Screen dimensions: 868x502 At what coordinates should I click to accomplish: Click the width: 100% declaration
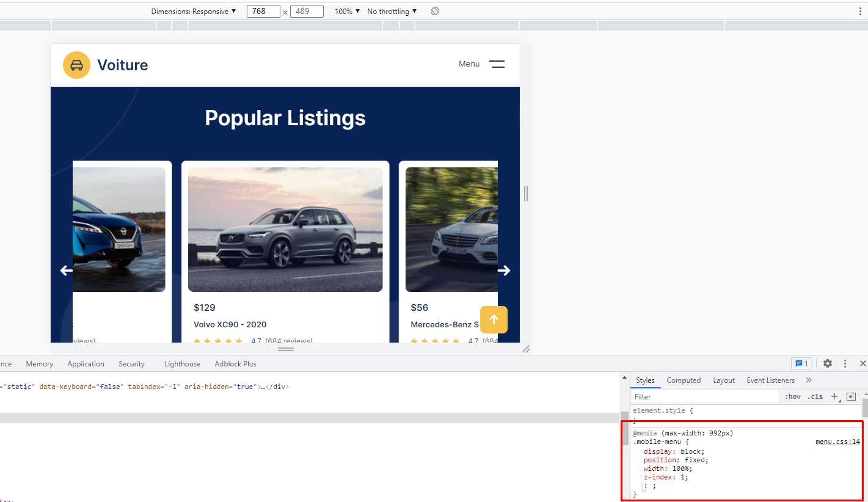click(668, 469)
